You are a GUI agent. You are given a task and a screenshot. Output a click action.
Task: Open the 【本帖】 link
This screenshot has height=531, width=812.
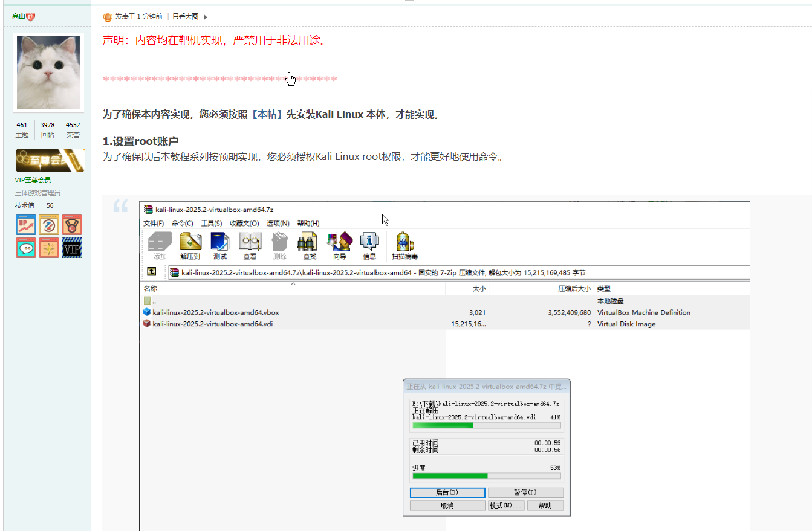coord(268,115)
